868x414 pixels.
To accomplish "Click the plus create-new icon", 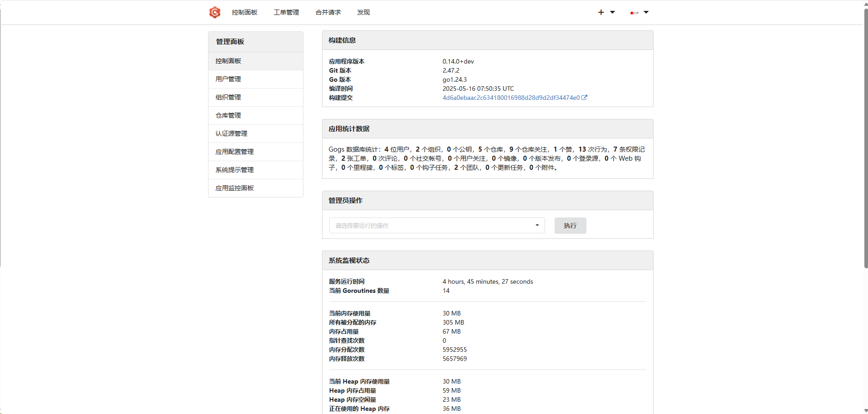I will [x=601, y=12].
